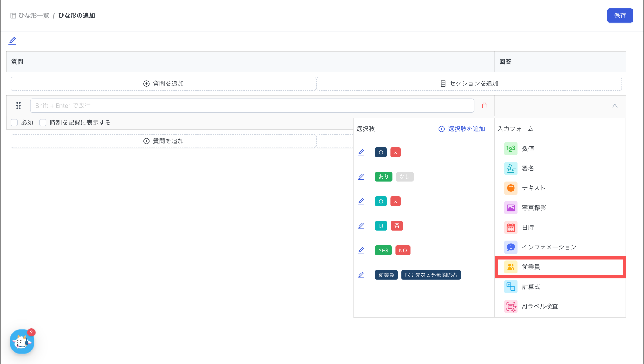Collapse the answer type chevron

(615, 106)
